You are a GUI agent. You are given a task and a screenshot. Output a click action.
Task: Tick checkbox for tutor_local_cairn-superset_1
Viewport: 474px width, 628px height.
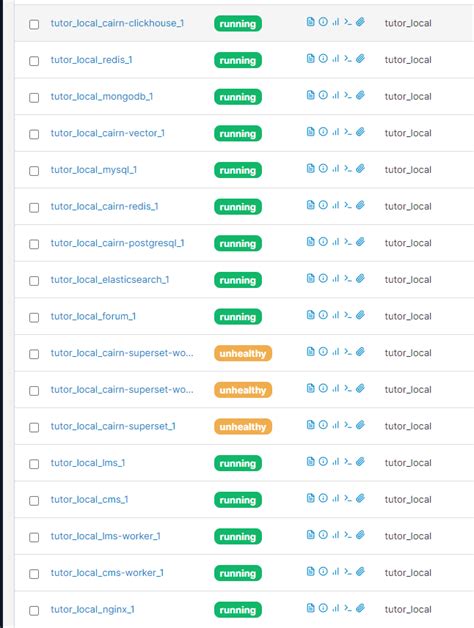(x=34, y=427)
